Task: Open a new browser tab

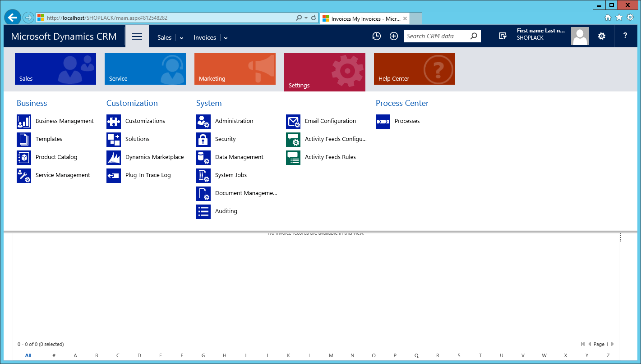Action: click(416, 19)
